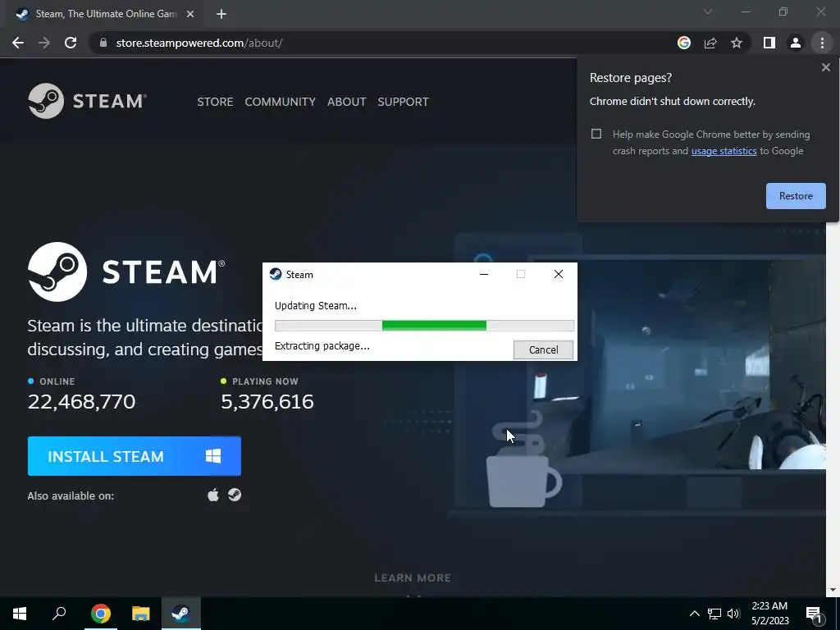This screenshot has height=630, width=840.
Task: Open Chrome three-dot menu
Action: (822, 43)
